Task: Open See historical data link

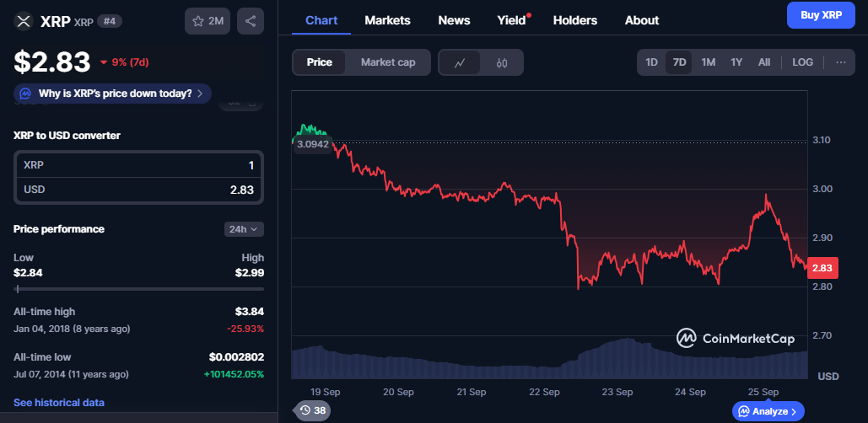Action: pyautogui.click(x=59, y=403)
